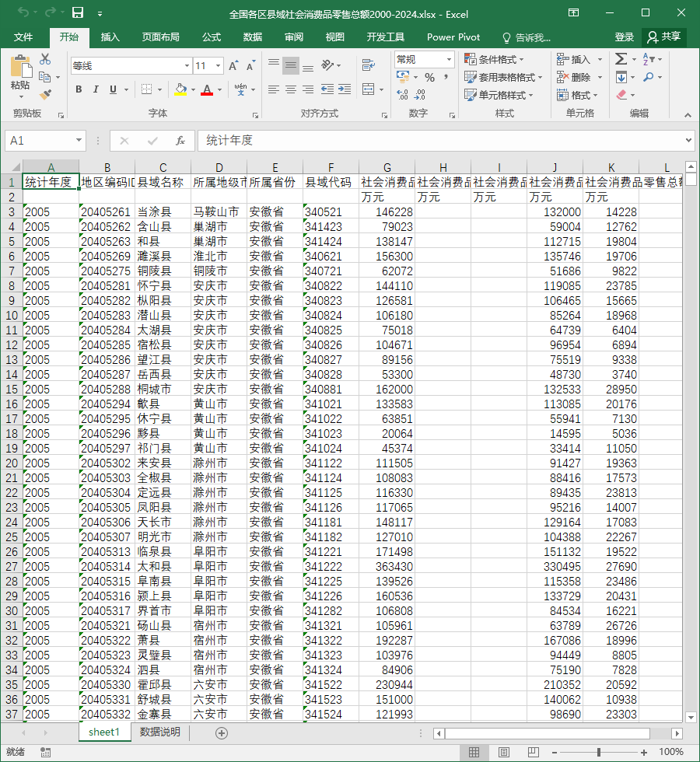This screenshot has height=762, width=700.
Task: Click the 登录 sign-in link
Action: 624,37
